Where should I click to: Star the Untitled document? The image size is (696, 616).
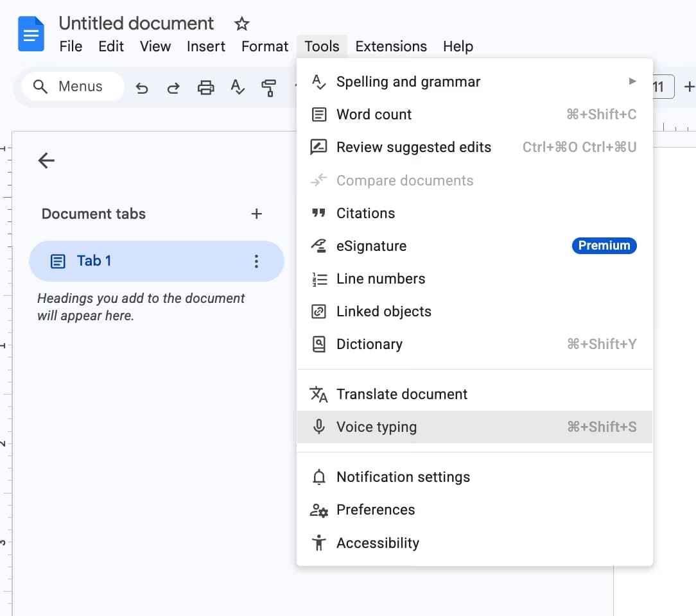(242, 24)
